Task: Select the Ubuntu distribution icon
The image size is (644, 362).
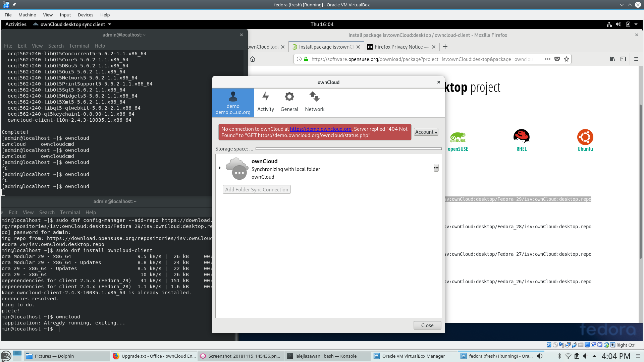Action: coord(585,137)
